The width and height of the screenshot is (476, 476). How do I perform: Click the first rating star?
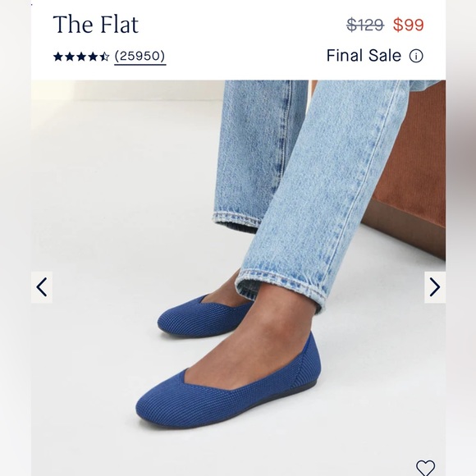pos(58,57)
